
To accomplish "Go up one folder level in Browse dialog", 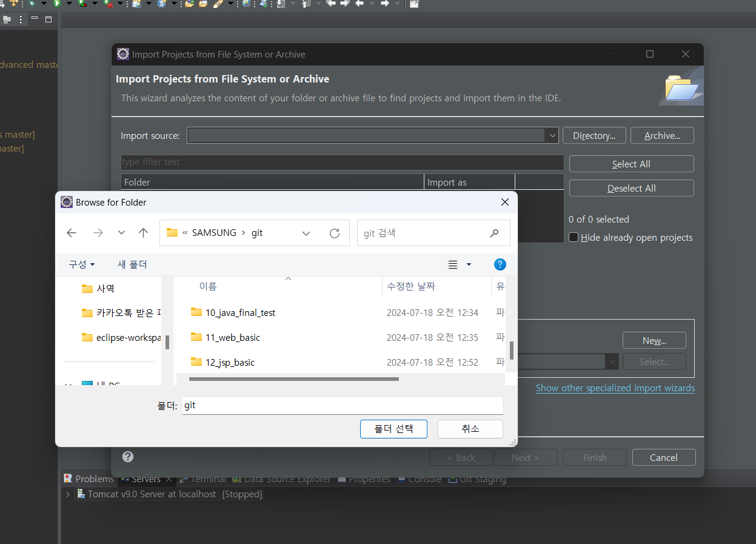I will pyautogui.click(x=143, y=233).
